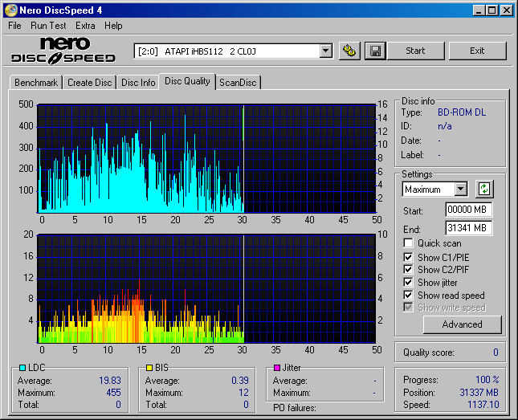Open the File menu
This screenshot has width=518, height=420.
[x=14, y=26]
